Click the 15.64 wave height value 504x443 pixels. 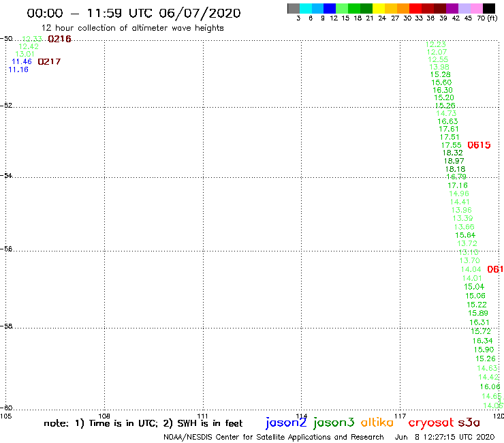click(x=465, y=235)
